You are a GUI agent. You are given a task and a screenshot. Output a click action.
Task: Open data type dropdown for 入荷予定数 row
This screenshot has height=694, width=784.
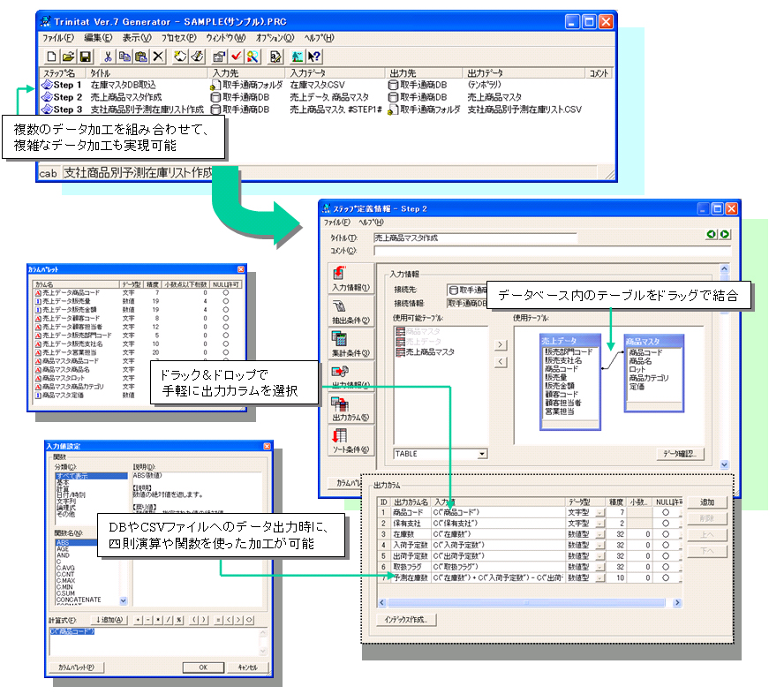(x=599, y=546)
